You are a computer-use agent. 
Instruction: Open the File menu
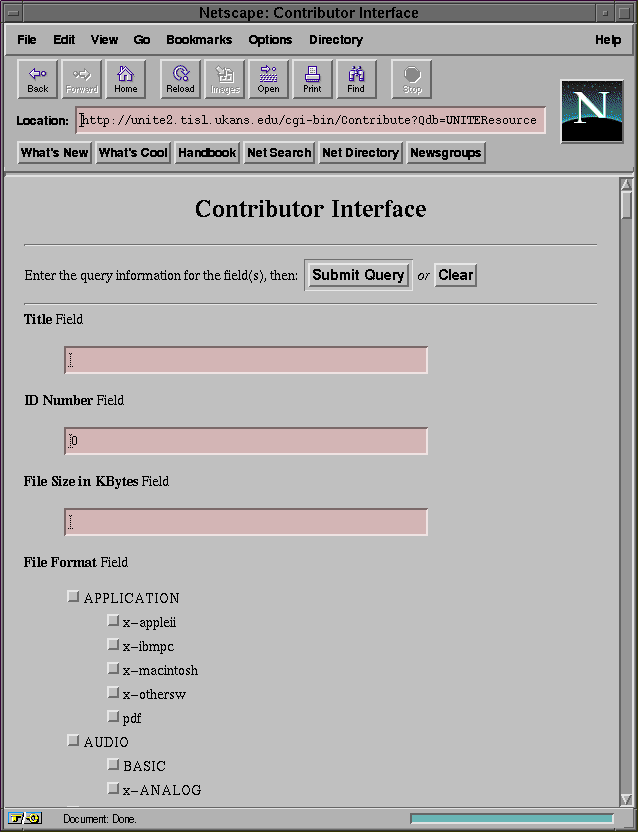[x=27, y=40]
